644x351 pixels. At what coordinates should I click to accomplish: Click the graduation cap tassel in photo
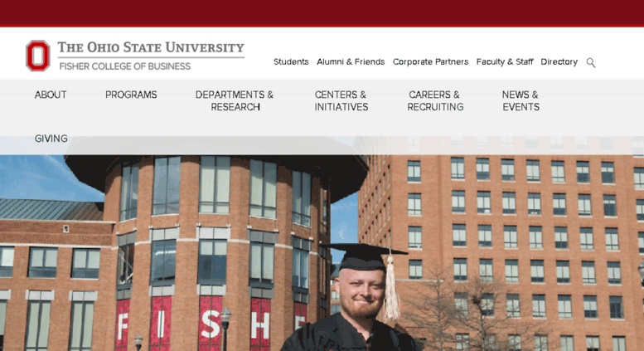(x=391, y=288)
